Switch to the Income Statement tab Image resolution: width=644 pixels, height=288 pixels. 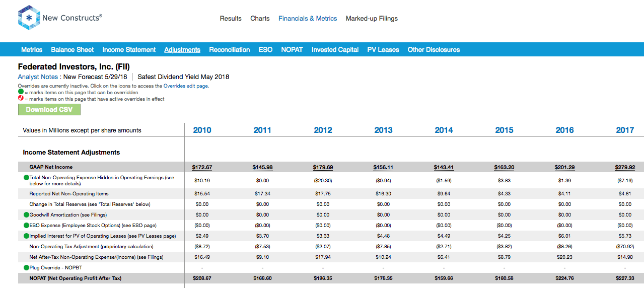pos(129,49)
